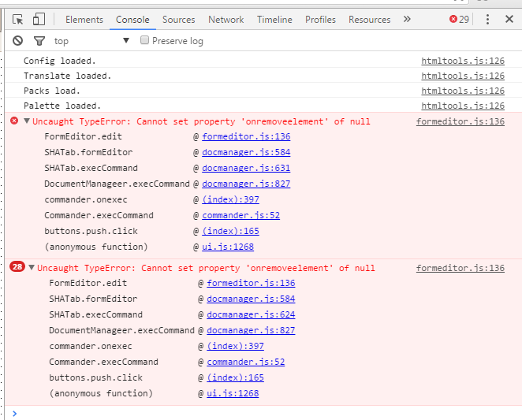The width and height of the screenshot is (522, 420).
Task: Open htmltools.js:126 link for Translate loaded
Action: click(463, 76)
